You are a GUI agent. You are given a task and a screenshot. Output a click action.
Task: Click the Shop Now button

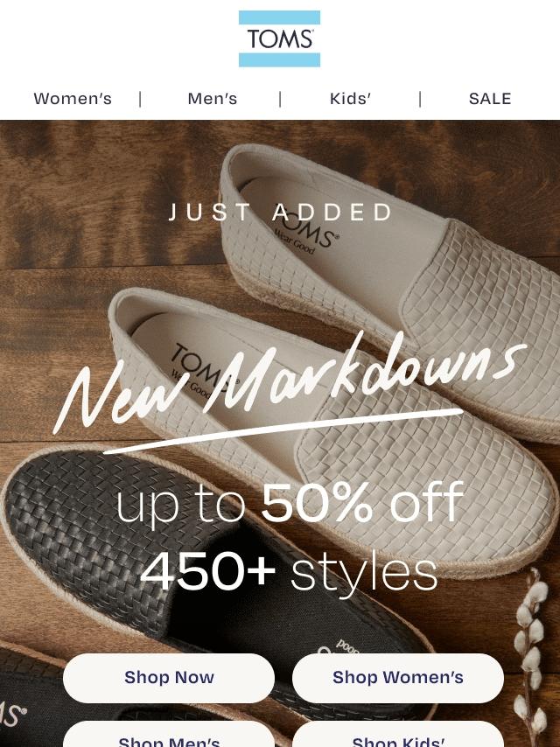coord(169,677)
